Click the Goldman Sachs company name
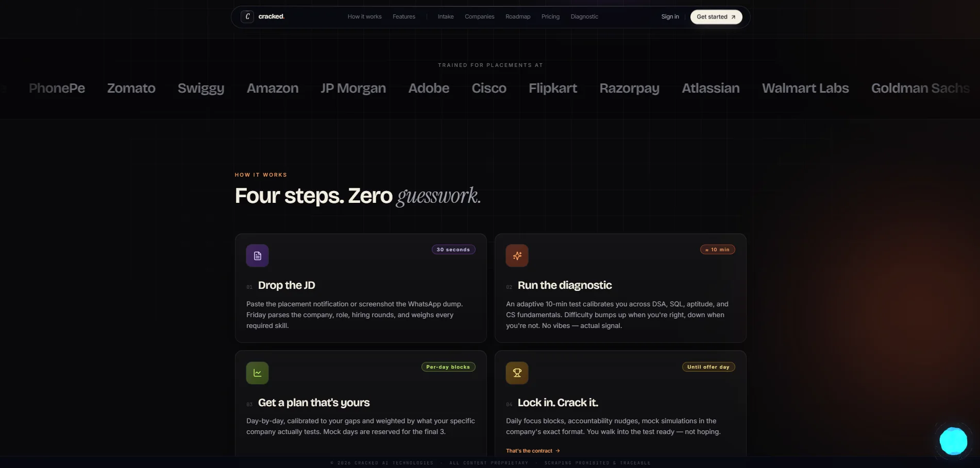The image size is (980, 468). click(920, 88)
